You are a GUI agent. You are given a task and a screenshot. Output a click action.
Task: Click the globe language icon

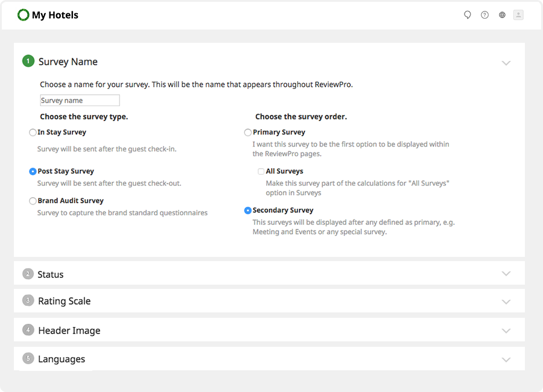502,15
